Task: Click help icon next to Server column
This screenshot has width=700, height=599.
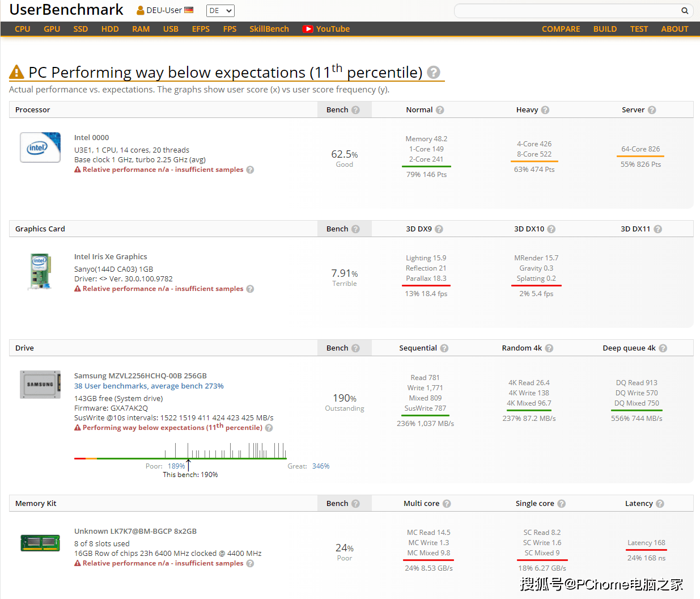Action: (x=652, y=110)
